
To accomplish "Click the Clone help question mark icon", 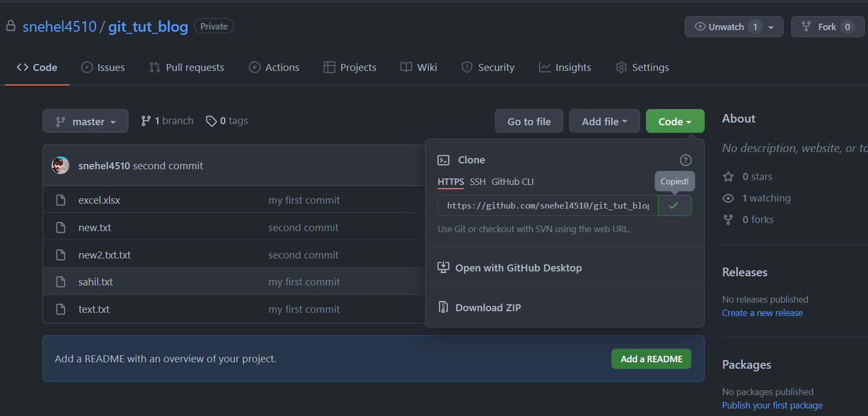I will pyautogui.click(x=685, y=160).
